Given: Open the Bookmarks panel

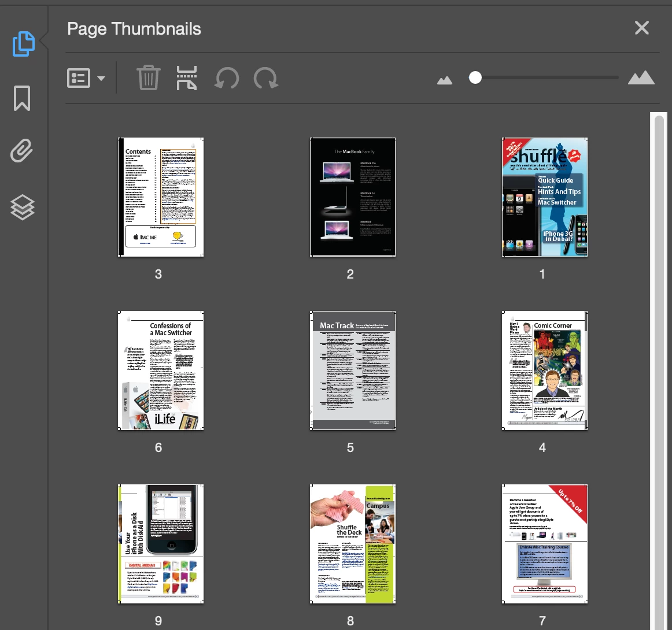Looking at the screenshot, I should tap(22, 98).
